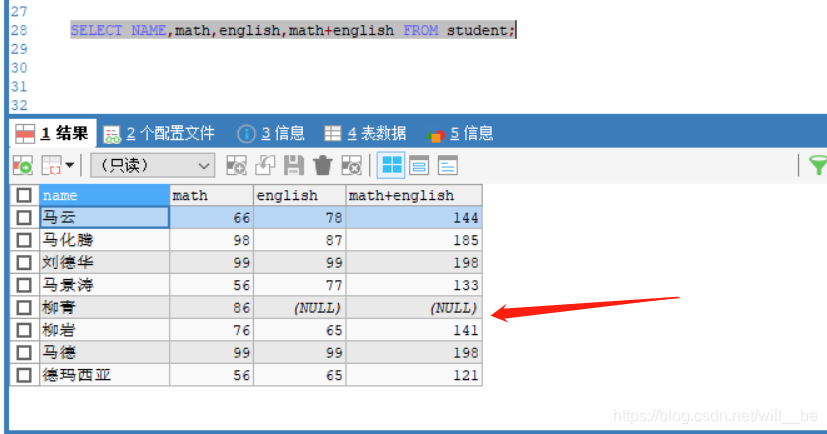Click the 141 total cell for 柳岩
Viewport: 827px width, 434px height.
pyautogui.click(x=414, y=330)
